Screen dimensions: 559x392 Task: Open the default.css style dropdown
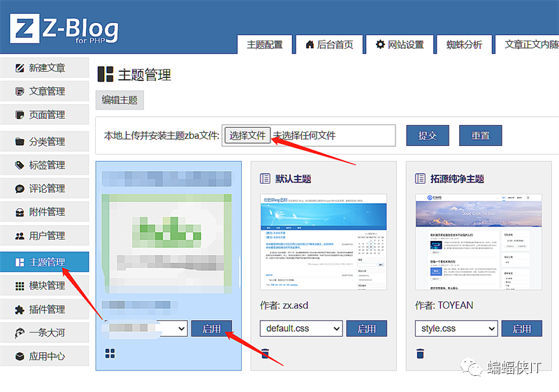pyautogui.click(x=301, y=328)
